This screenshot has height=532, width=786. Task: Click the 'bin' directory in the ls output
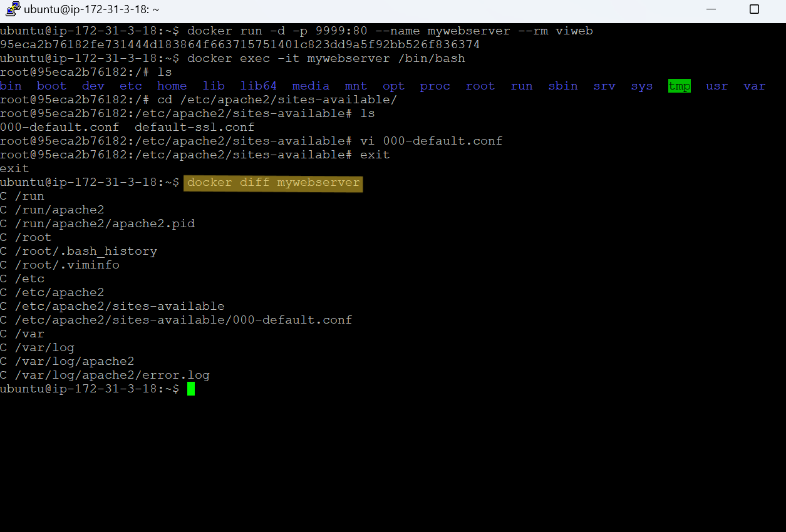coord(11,86)
